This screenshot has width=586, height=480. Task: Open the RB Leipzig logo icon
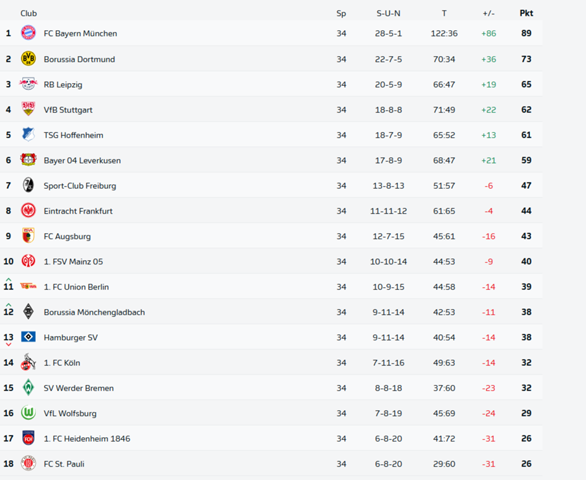click(28, 84)
